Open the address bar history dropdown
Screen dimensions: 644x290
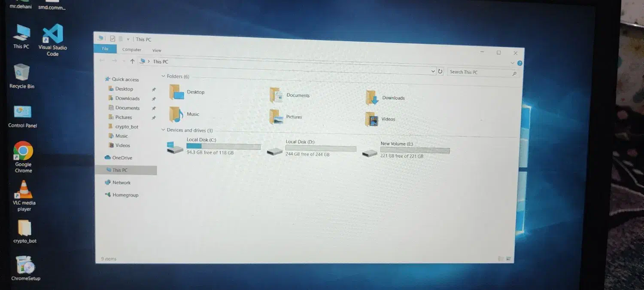pyautogui.click(x=433, y=71)
